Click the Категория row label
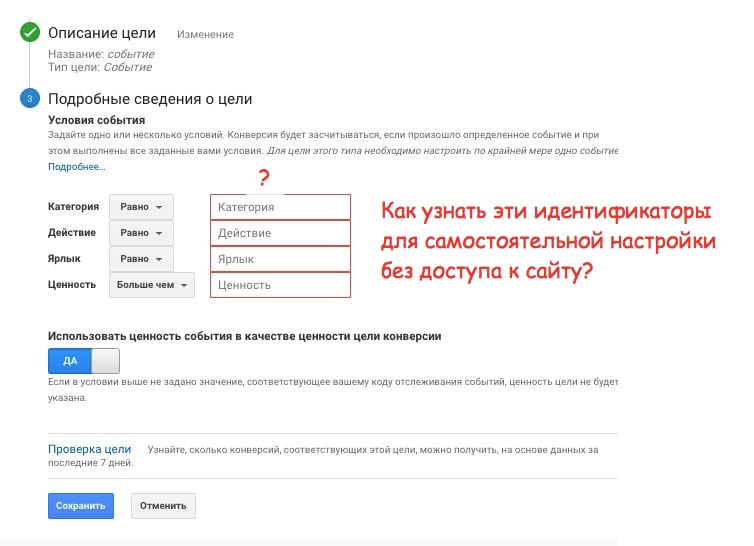This screenshot has width=754, height=546. (x=73, y=206)
